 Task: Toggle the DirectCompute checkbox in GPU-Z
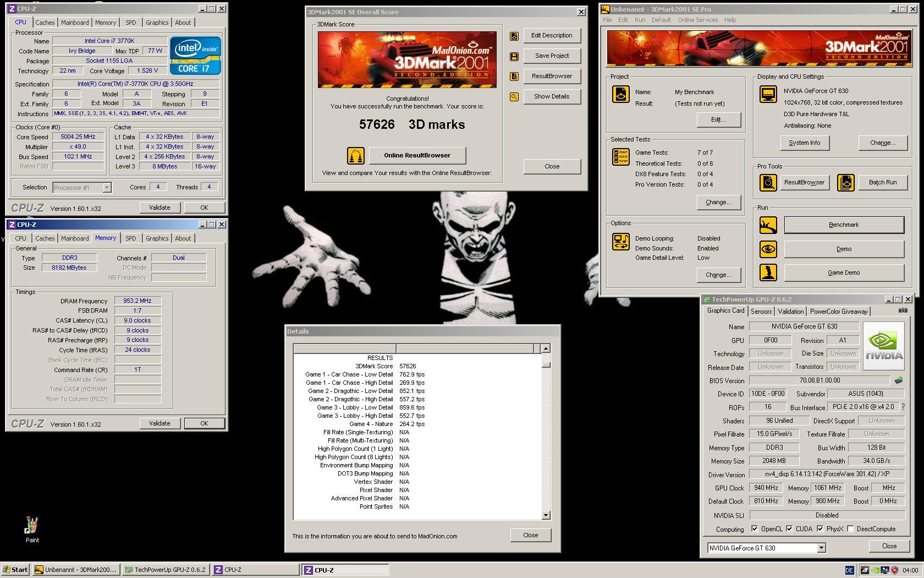(x=851, y=529)
